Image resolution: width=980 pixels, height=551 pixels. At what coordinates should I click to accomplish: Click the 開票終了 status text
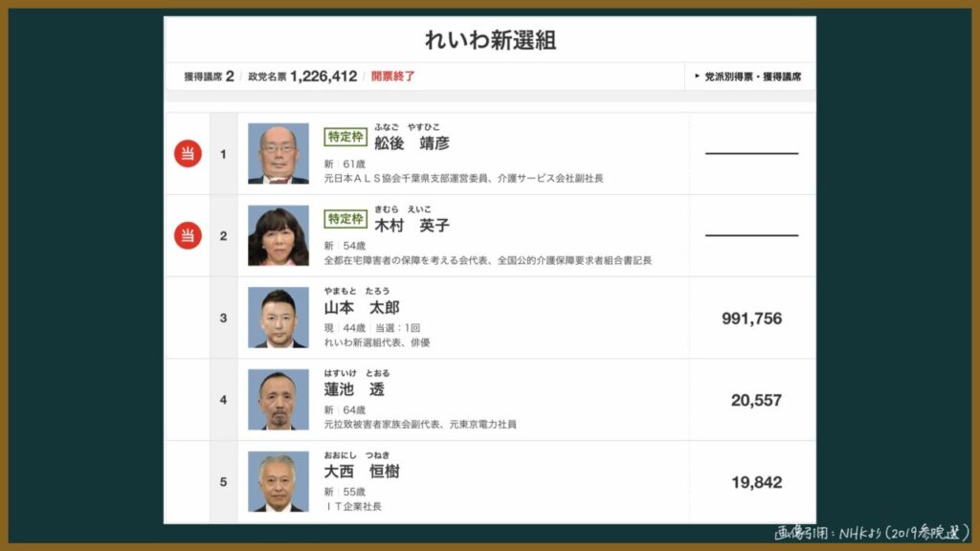coord(392,77)
